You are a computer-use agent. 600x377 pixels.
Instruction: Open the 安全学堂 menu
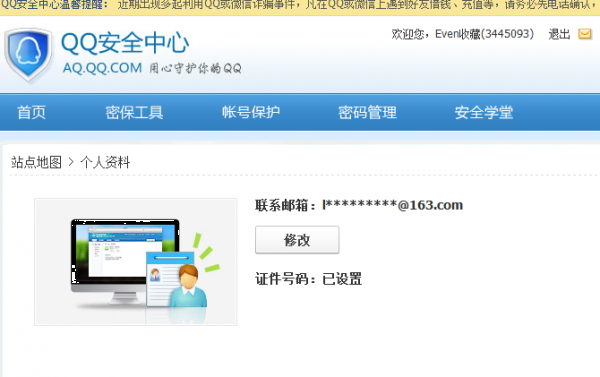click(484, 113)
